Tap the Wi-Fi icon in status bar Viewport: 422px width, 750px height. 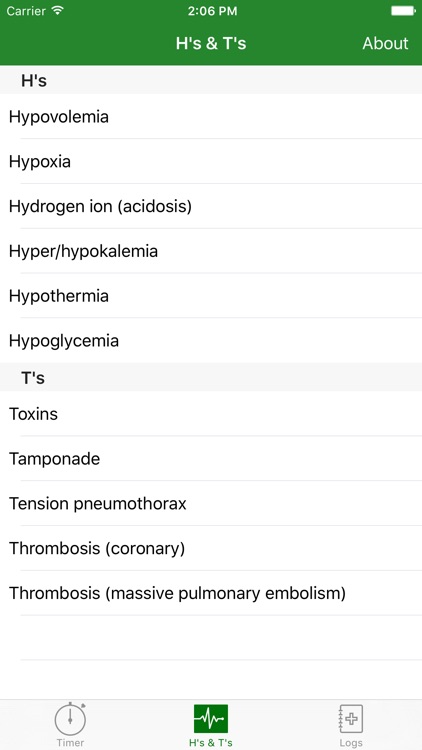coord(58,11)
